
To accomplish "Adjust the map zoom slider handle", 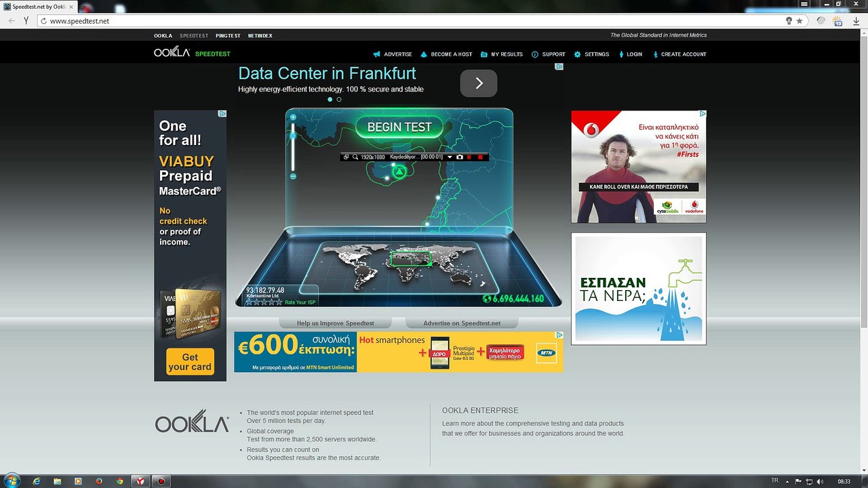I will coord(293,136).
